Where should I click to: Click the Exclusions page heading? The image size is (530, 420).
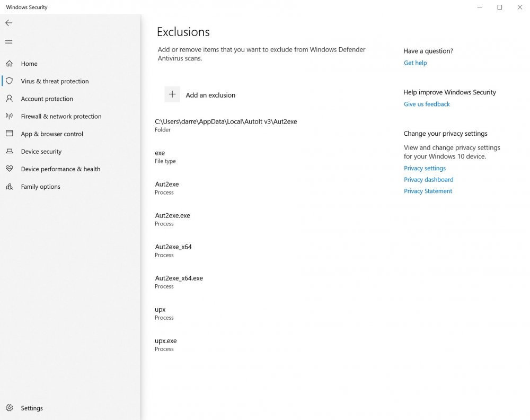coord(183,32)
